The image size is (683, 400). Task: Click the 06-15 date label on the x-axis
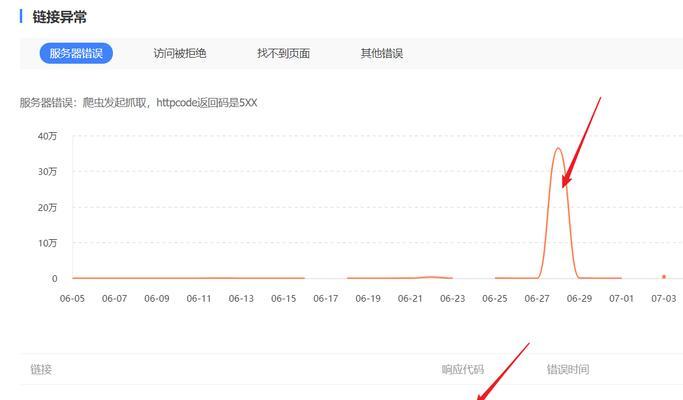[284, 298]
